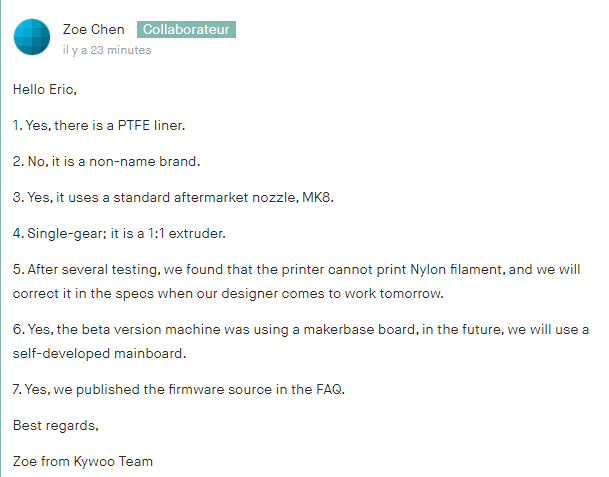609x477 pixels.
Task: Open Zoe Chen's profile name link
Action: pyautogui.click(x=94, y=30)
